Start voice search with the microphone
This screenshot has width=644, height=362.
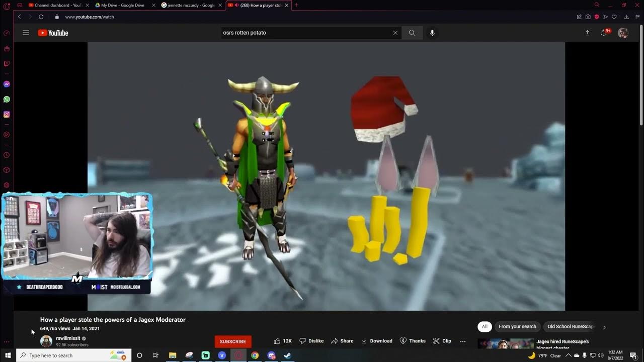(x=432, y=33)
